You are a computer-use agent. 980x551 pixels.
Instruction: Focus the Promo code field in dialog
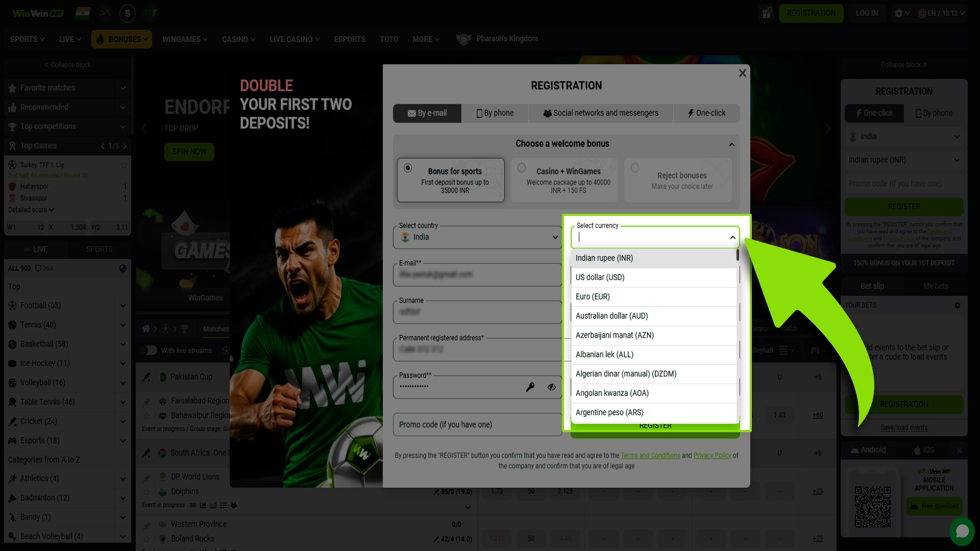click(477, 425)
